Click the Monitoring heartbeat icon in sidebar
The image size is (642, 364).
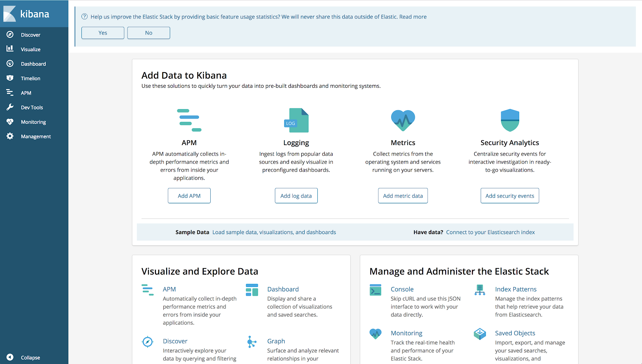coord(10,121)
